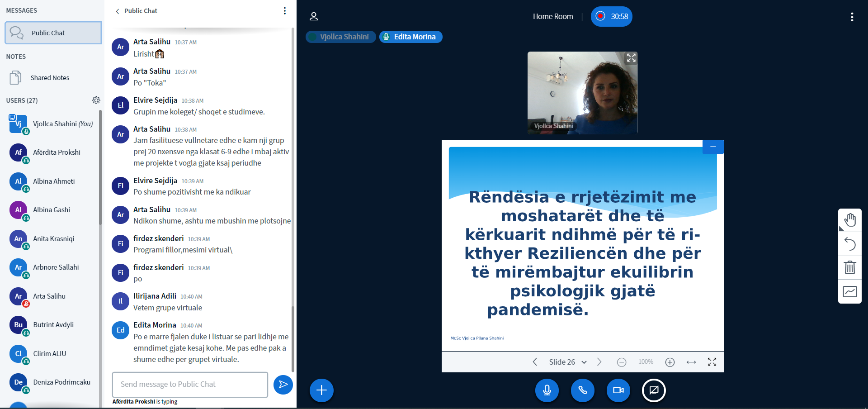
Task: Mute your microphone
Action: 547,390
